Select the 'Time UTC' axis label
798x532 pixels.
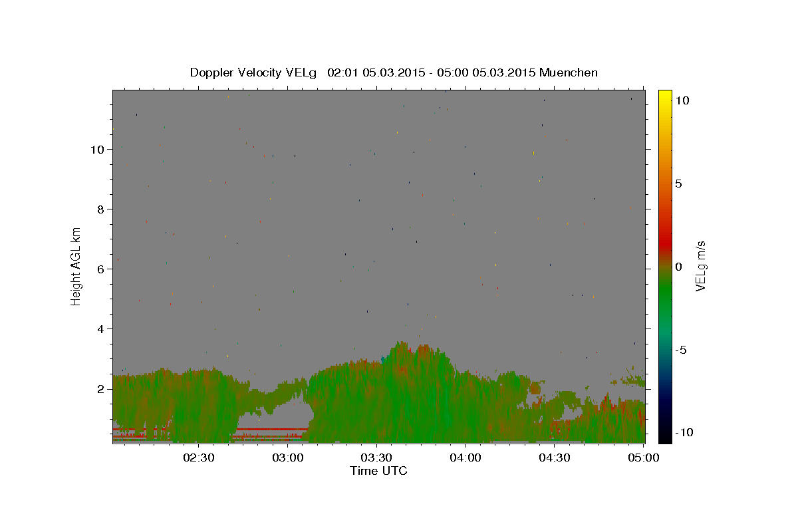point(378,471)
